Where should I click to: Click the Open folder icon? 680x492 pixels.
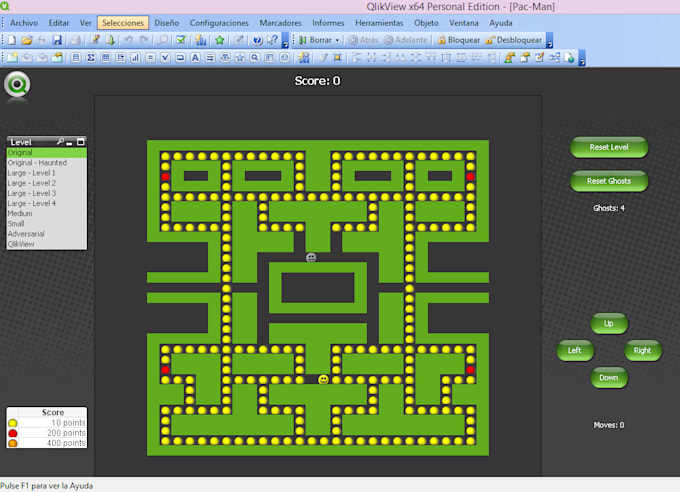coord(27,40)
